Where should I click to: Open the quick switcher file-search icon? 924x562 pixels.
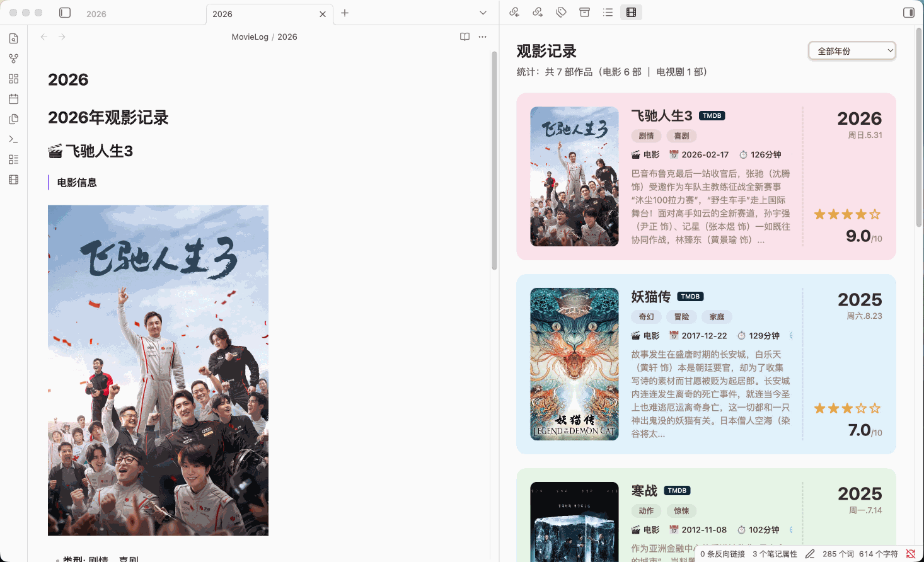[x=14, y=38]
